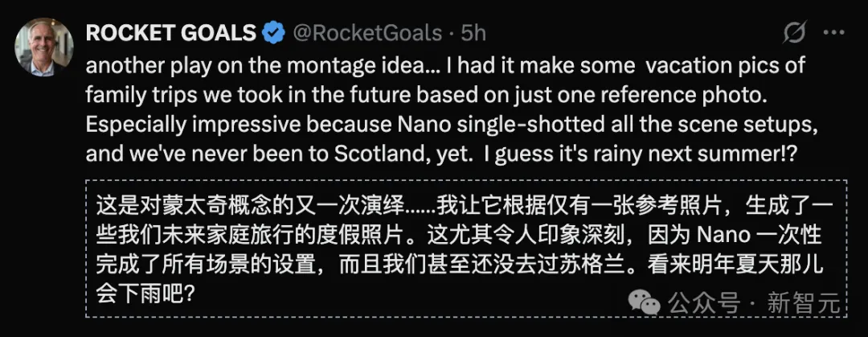Open the Grok slashed-circle icon
Viewport: 868px width, 337px height.
[794, 33]
